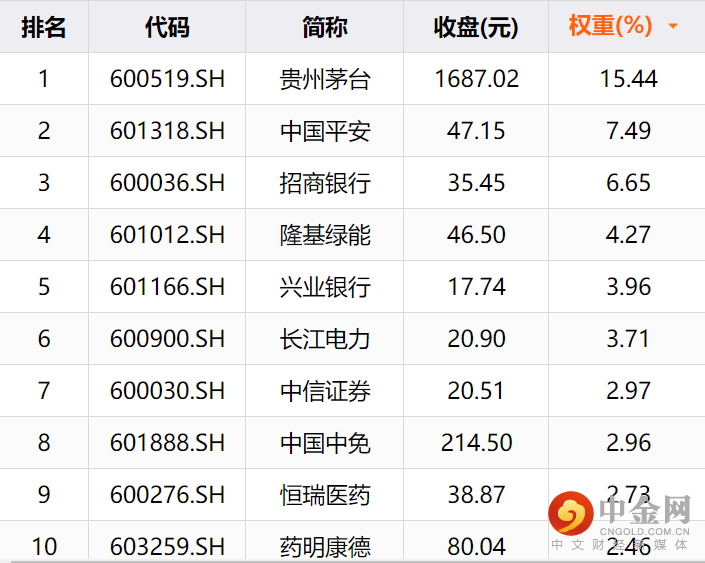The width and height of the screenshot is (705, 563).
Task: Select stock code 601166.SH
Action: 167,287
